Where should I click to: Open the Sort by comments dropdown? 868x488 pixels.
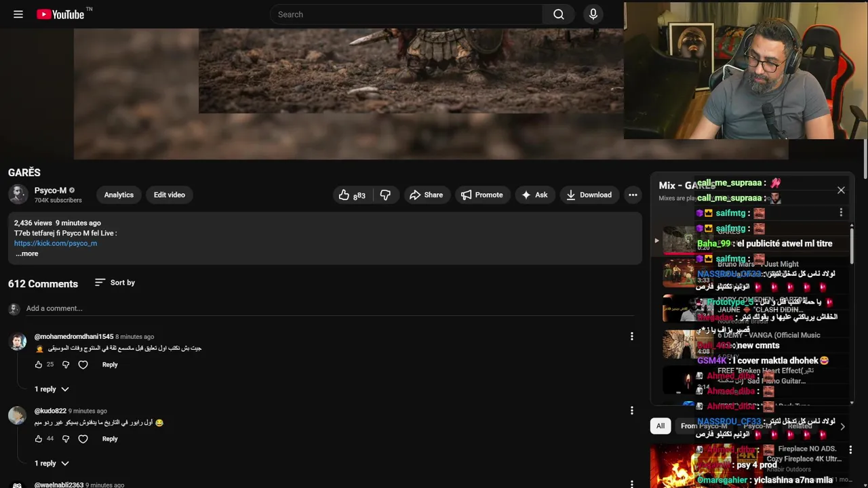(x=115, y=283)
